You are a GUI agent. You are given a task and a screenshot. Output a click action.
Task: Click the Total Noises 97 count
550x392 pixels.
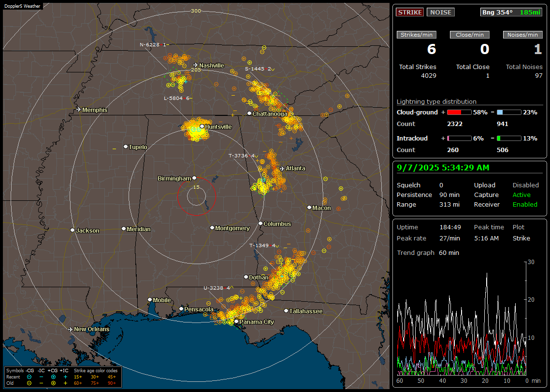pos(538,75)
